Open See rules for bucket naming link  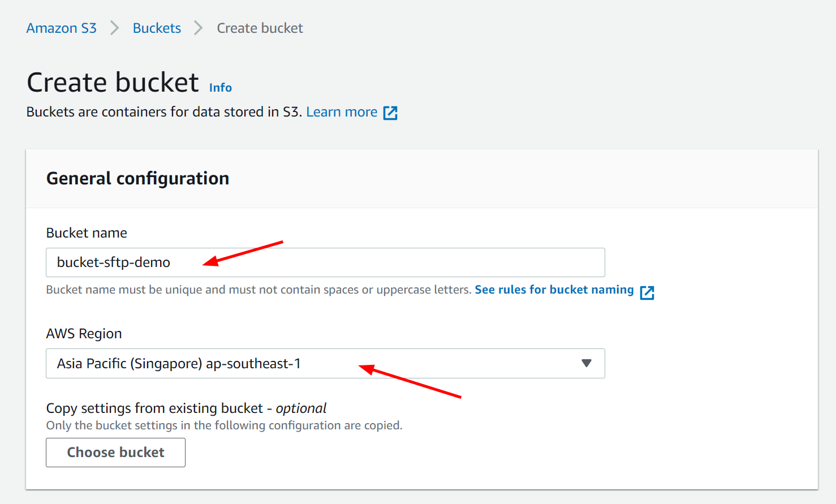554,290
